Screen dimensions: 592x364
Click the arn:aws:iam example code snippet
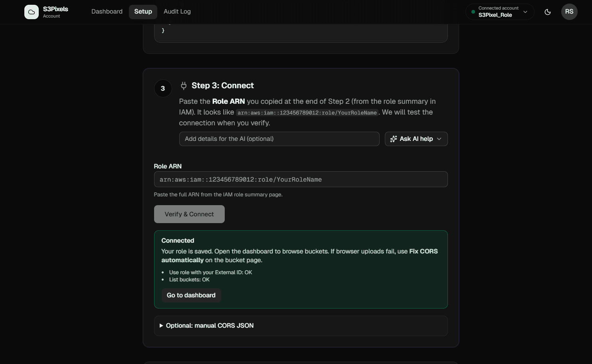pyautogui.click(x=307, y=113)
